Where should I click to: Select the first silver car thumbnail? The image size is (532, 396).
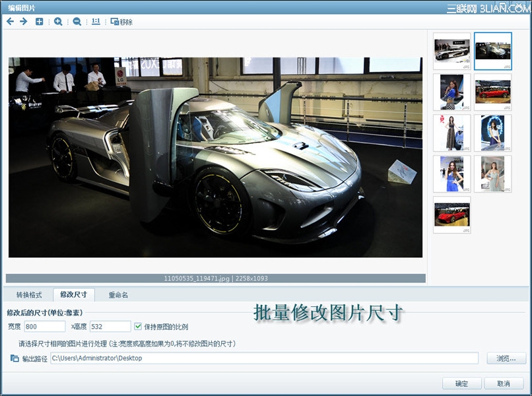452,51
